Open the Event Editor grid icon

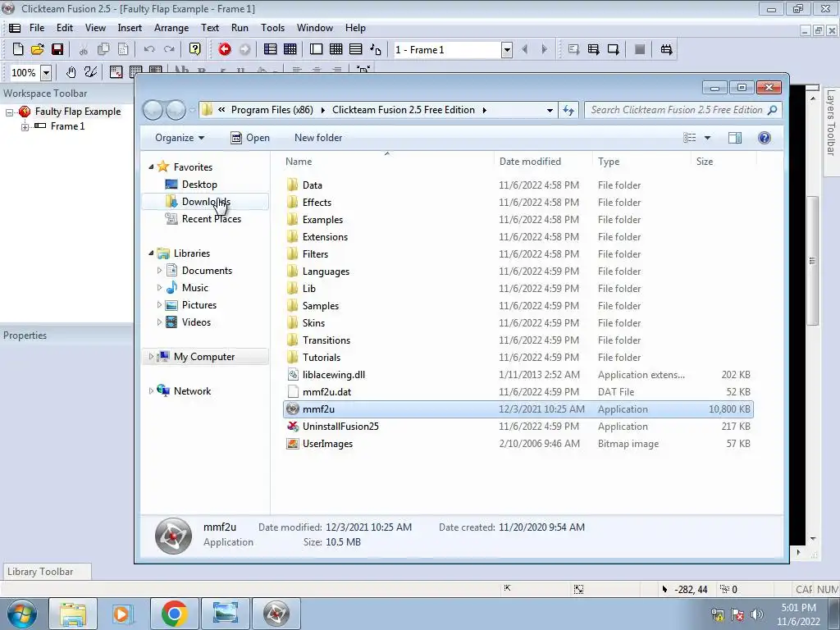(336, 49)
